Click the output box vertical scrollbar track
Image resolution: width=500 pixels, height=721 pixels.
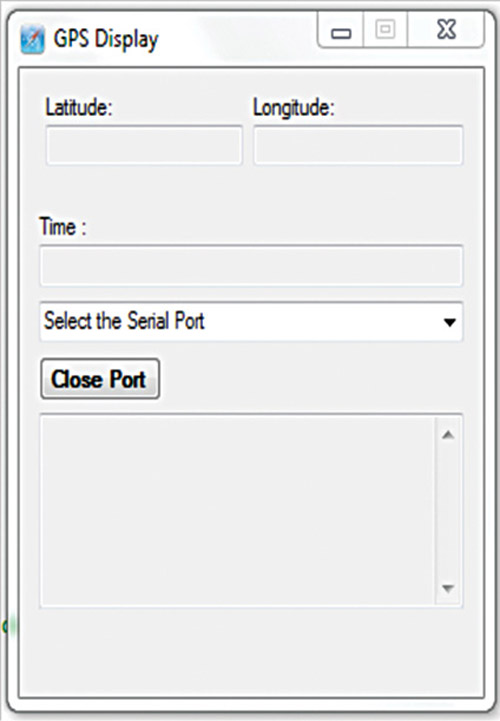448,510
